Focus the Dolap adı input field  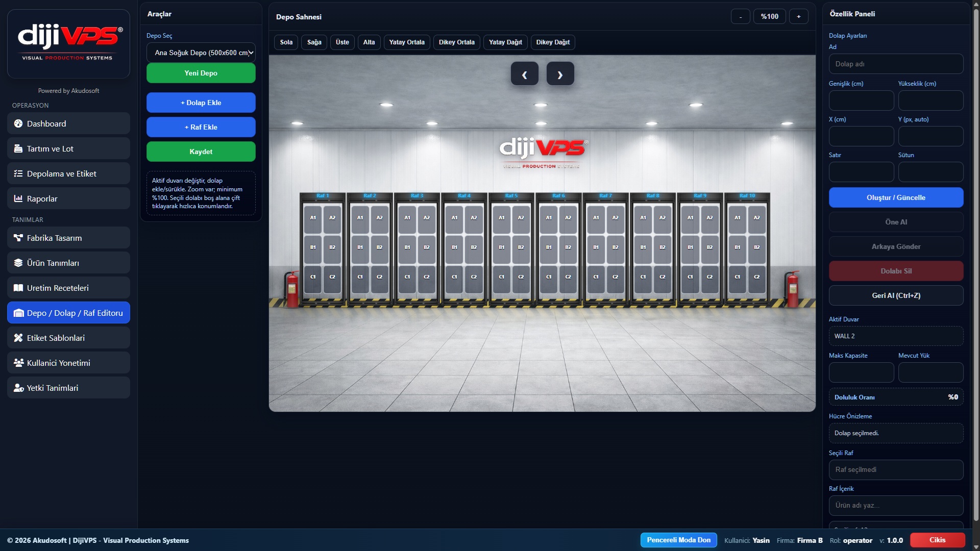[x=896, y=64]
